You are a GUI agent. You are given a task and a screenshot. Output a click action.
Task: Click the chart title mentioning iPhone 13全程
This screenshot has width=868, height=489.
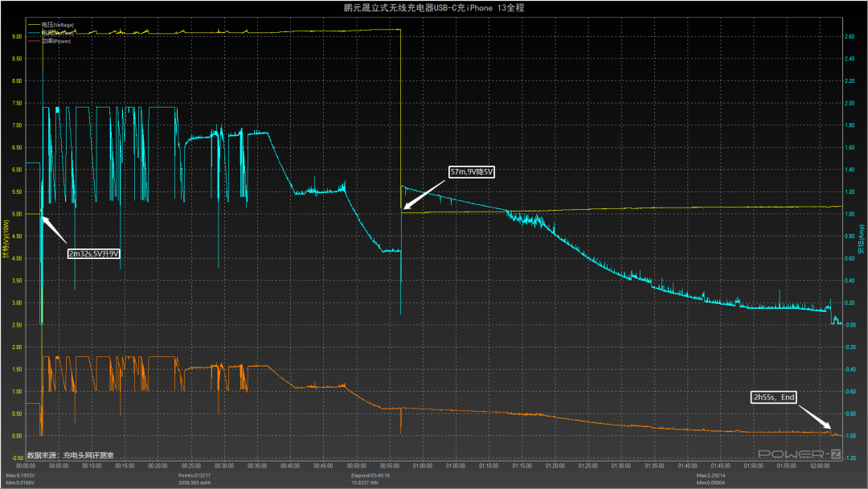point(434,8)
